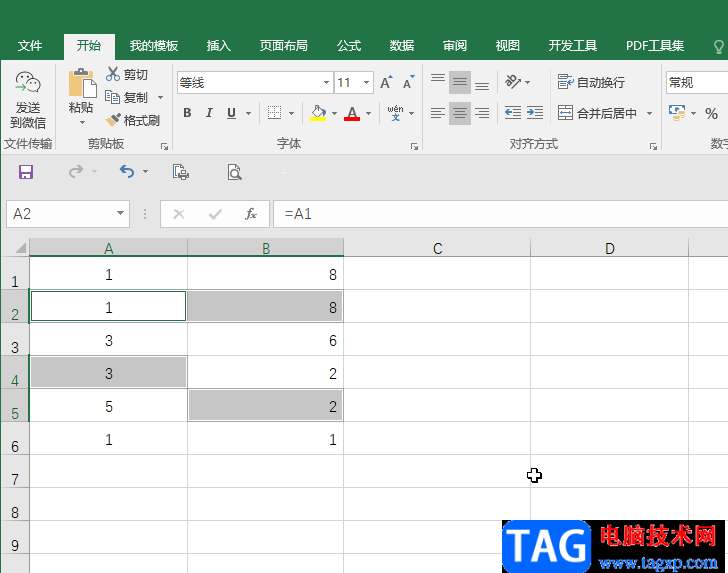Click the Undo arrow
This screenshot has width=728, height=573.
click(127, 171)
